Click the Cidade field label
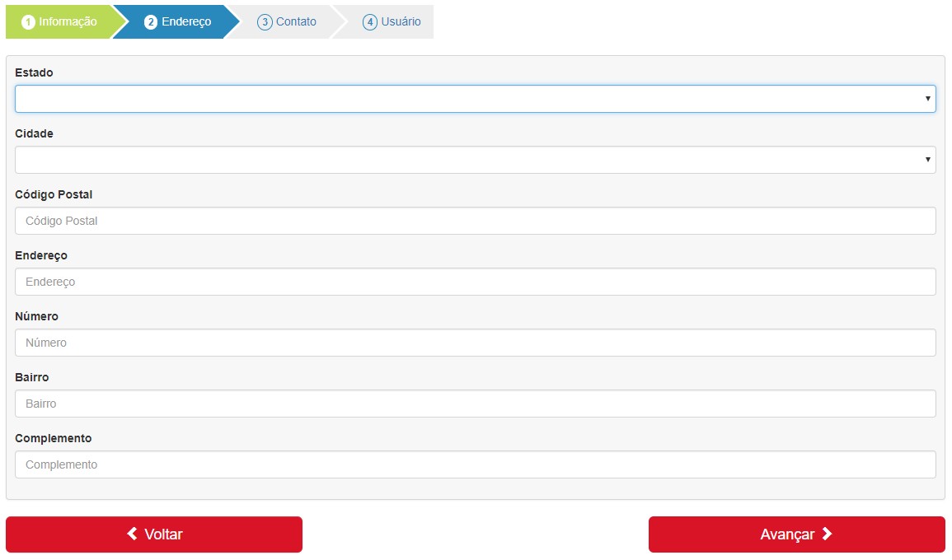 point(34,133)
